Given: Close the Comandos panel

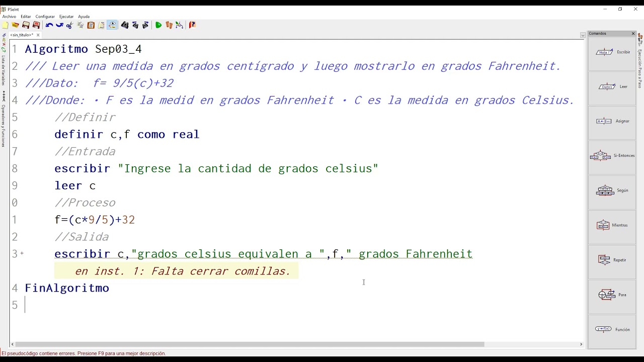Looking at the screenshot, I should tap(633, 34).
